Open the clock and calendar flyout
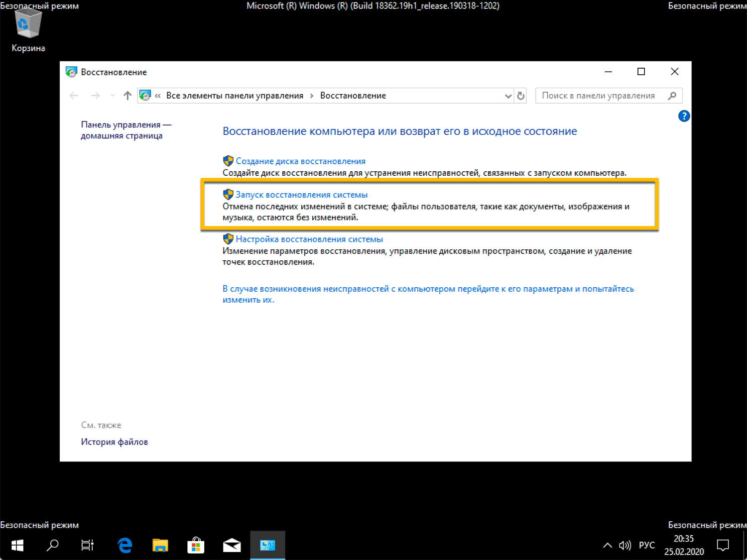Image resolution: width=747 pixels, height=560 pixels. [x=684, y=546]
